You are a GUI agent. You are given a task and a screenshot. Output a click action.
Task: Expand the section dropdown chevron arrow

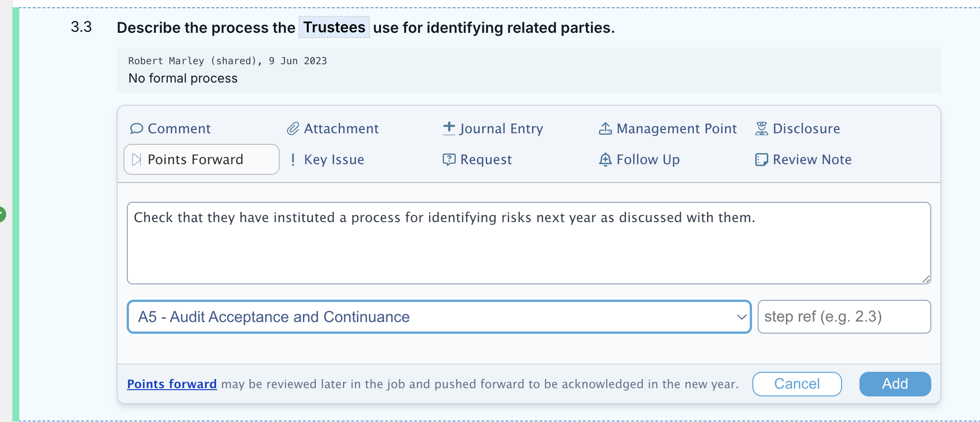[x=741, y=317]
